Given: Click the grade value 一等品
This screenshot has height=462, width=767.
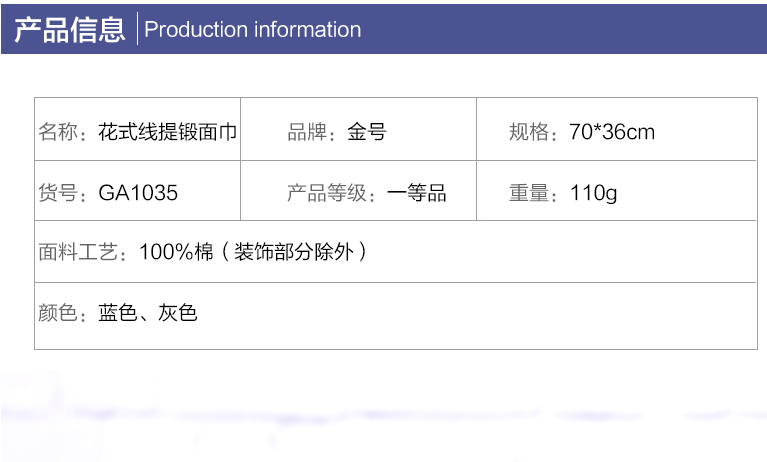Looking at the screenshot, I should pyautogui.click(x=416, y=192).
